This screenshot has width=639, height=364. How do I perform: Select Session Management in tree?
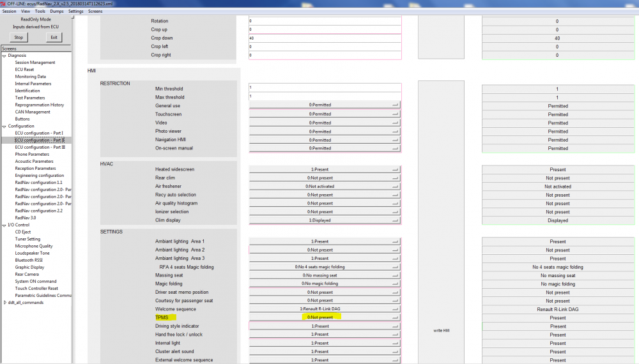tap(35, 63)
